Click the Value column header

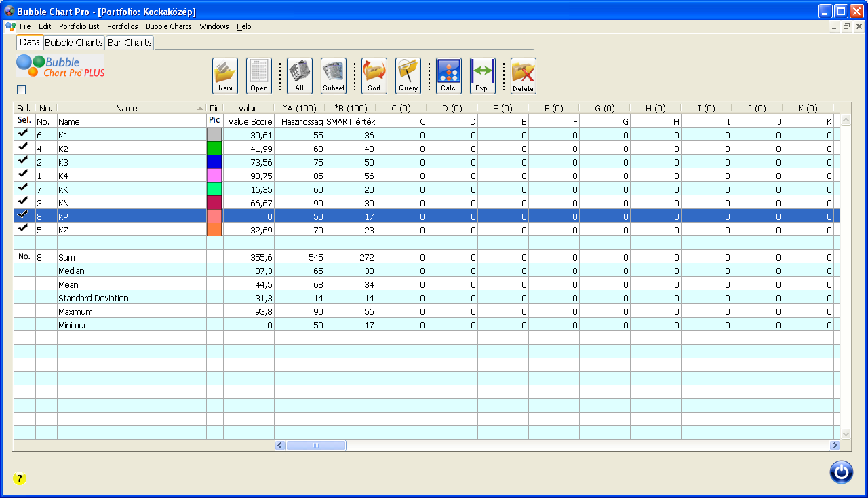tap(249, 108)
